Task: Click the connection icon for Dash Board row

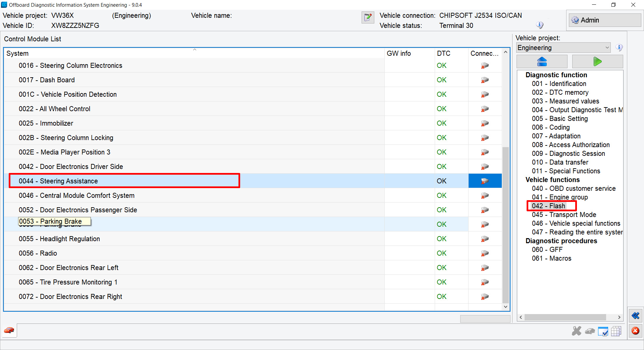Action: coord(485,80)
